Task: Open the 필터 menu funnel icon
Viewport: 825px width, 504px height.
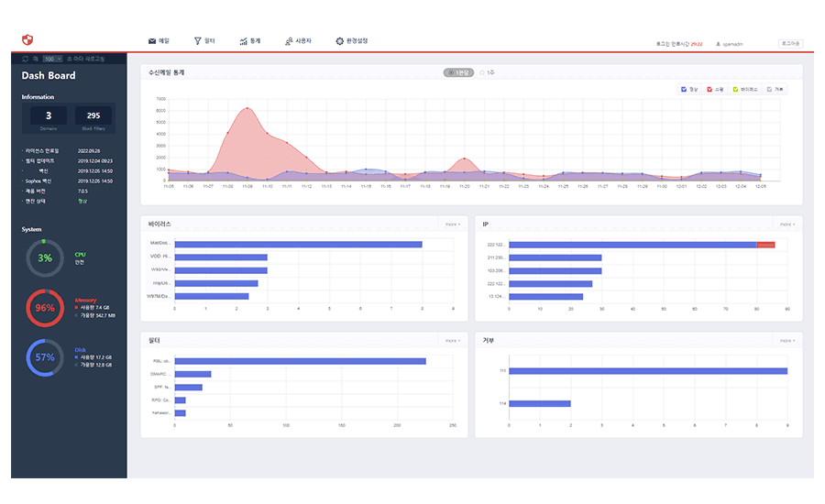Action: (198, 41)
